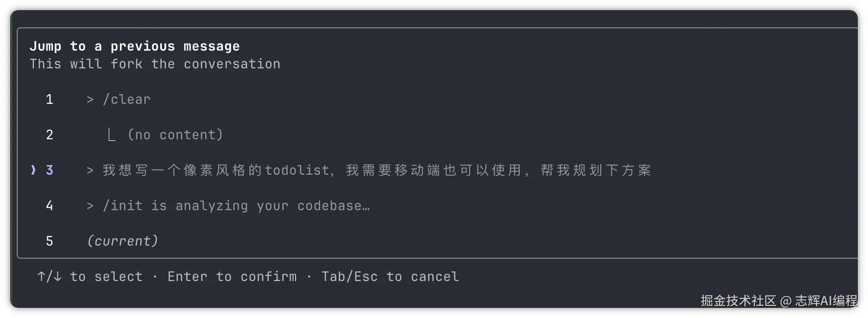Click the "Jump to a previous message" heading

pyautogui.click(x=134, y=46)
